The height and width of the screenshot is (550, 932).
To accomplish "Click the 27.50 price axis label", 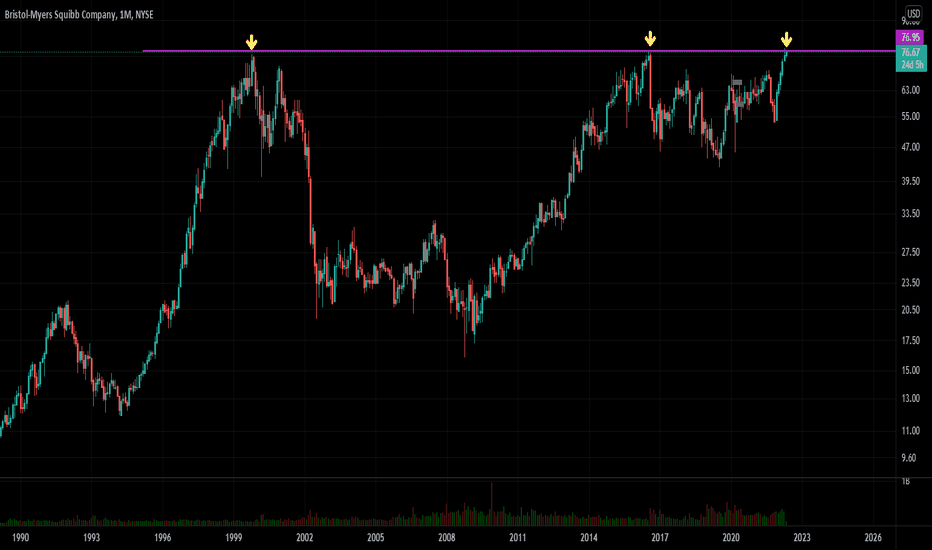I will [910, 252].
